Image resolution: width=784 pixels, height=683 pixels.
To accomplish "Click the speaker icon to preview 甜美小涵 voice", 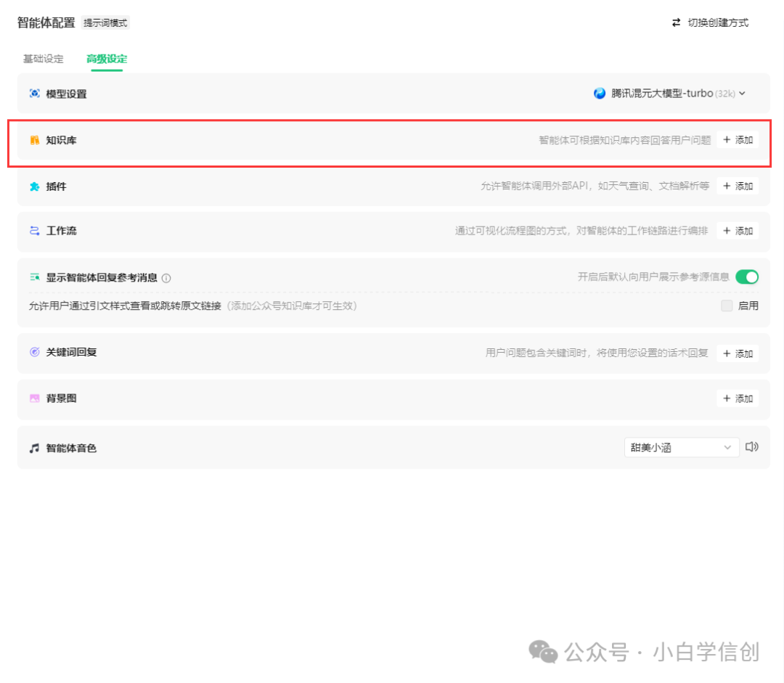I will pyautogui.click(x=751, y=447).
